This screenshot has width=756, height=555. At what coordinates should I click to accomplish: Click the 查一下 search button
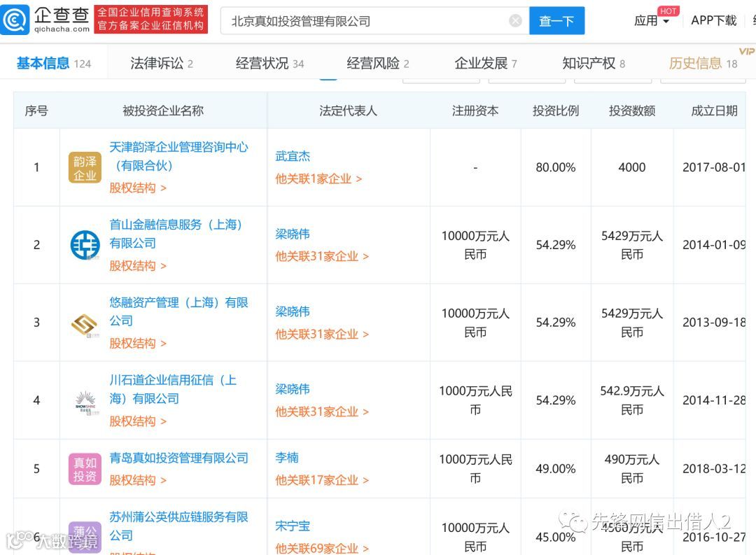[557, 21]
